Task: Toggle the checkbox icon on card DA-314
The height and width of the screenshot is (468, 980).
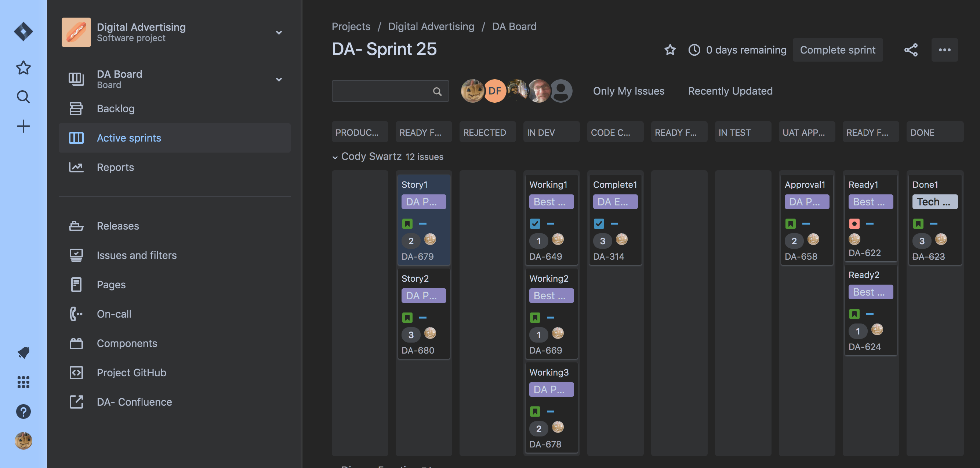Action: click(x=599, y=223)
